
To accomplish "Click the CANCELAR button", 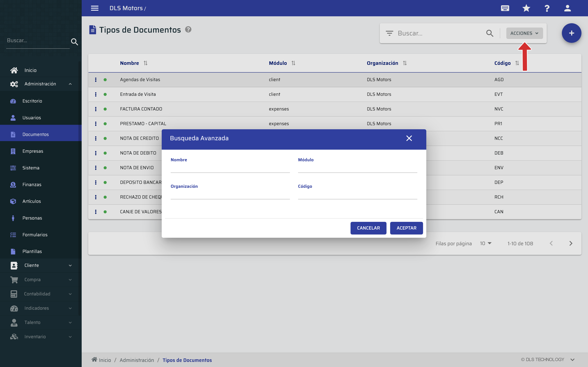I will 368,228.
